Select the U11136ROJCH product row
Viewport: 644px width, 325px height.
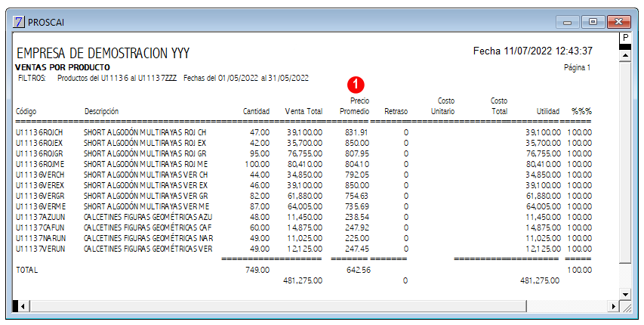tap(304, 132)
